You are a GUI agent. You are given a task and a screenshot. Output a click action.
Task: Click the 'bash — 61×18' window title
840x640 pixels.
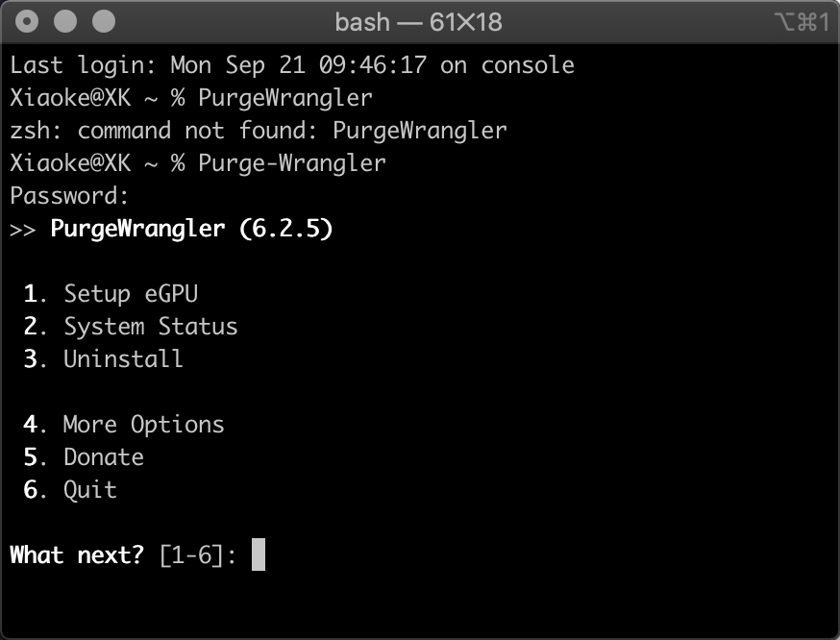(418, 21)
